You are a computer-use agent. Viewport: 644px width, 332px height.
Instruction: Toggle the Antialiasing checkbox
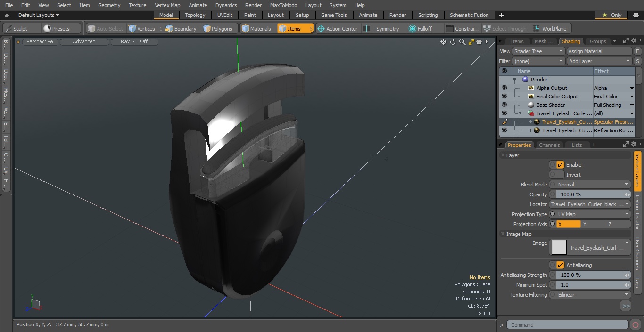560,265
